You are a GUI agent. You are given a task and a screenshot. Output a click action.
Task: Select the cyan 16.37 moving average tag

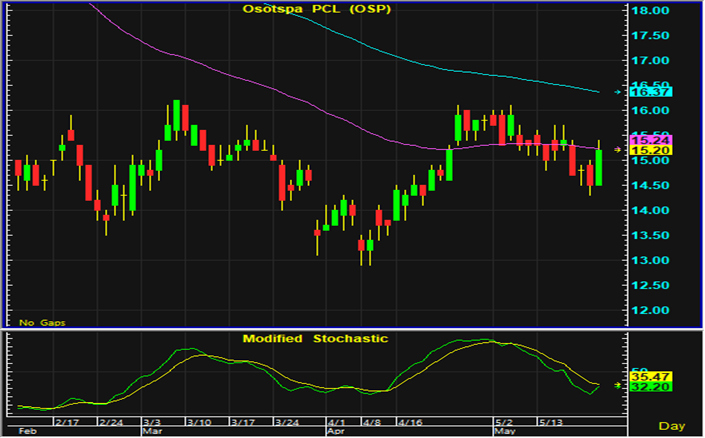[651, 92]
